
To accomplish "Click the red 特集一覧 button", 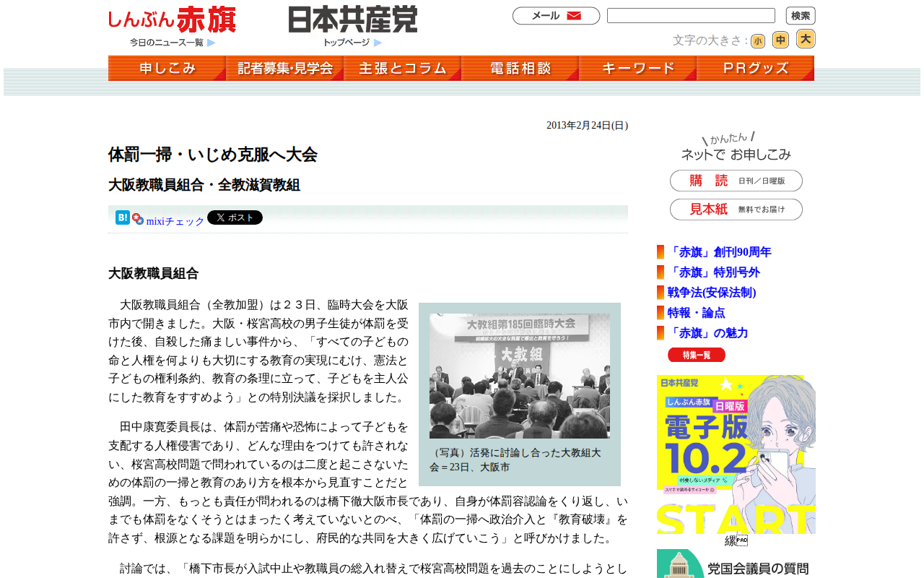I will (x=697, y=355).
